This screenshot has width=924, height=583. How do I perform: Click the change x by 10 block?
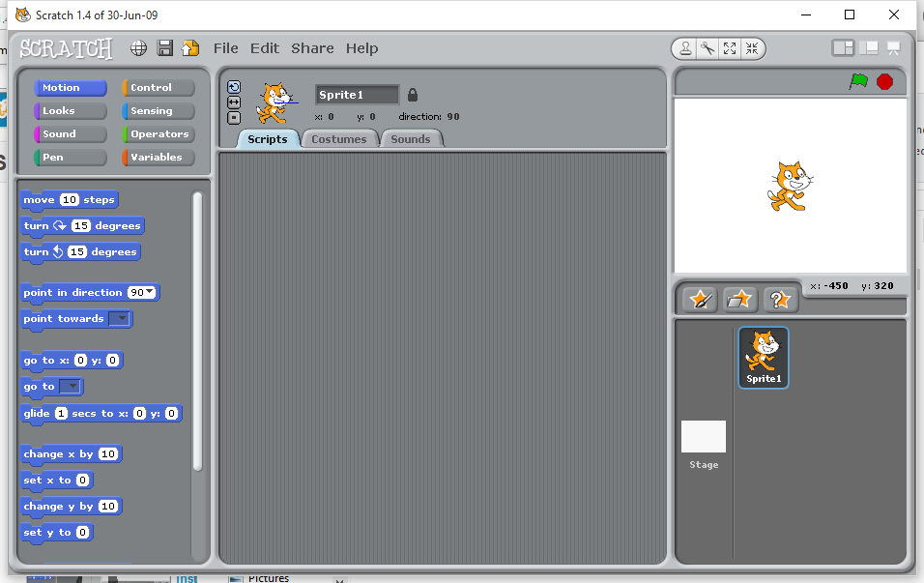(x=71, y=454)
